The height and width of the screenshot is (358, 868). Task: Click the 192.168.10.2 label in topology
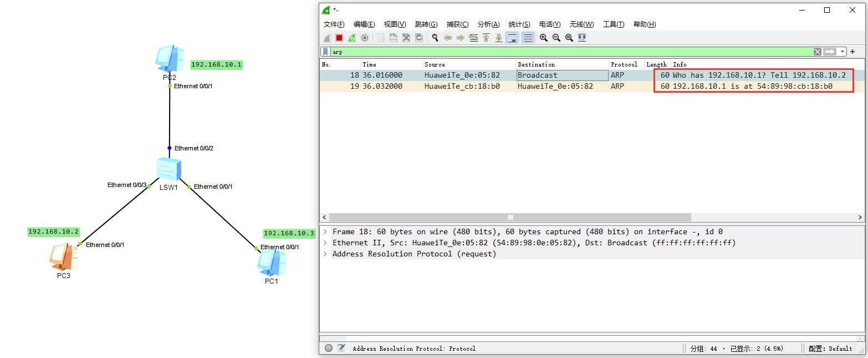54,232
